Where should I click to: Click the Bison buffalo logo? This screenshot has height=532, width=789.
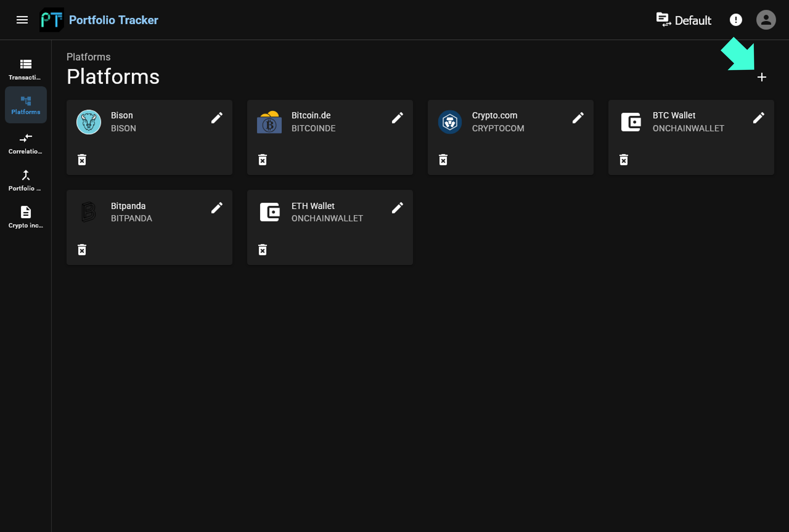point(89,122)
